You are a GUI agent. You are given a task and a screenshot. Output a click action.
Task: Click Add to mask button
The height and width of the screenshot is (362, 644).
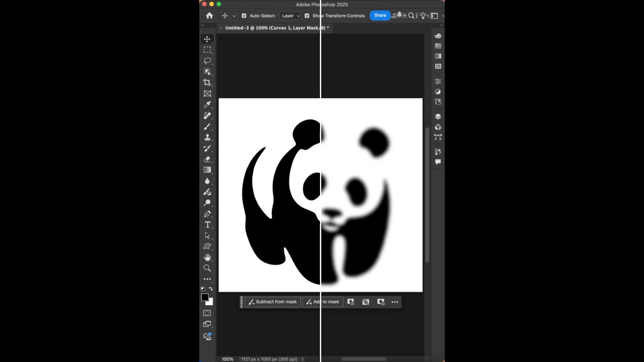323,302
